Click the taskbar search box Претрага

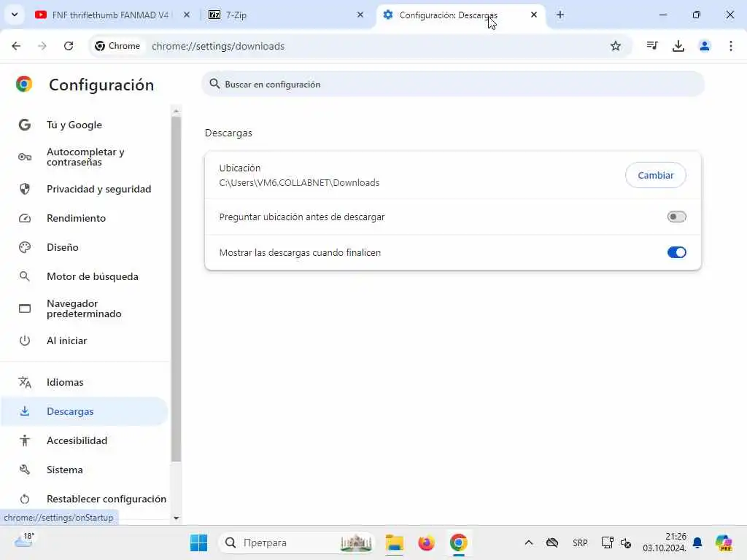point(296,542)
